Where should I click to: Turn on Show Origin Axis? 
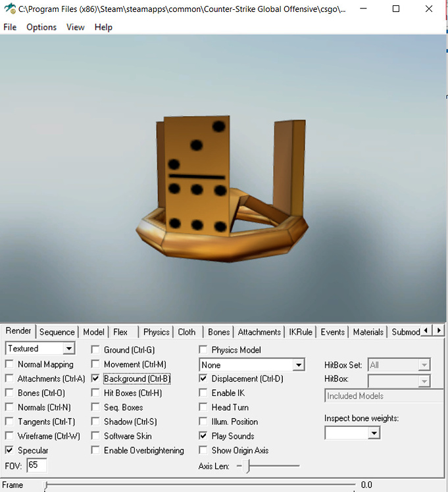pos(203,451)
